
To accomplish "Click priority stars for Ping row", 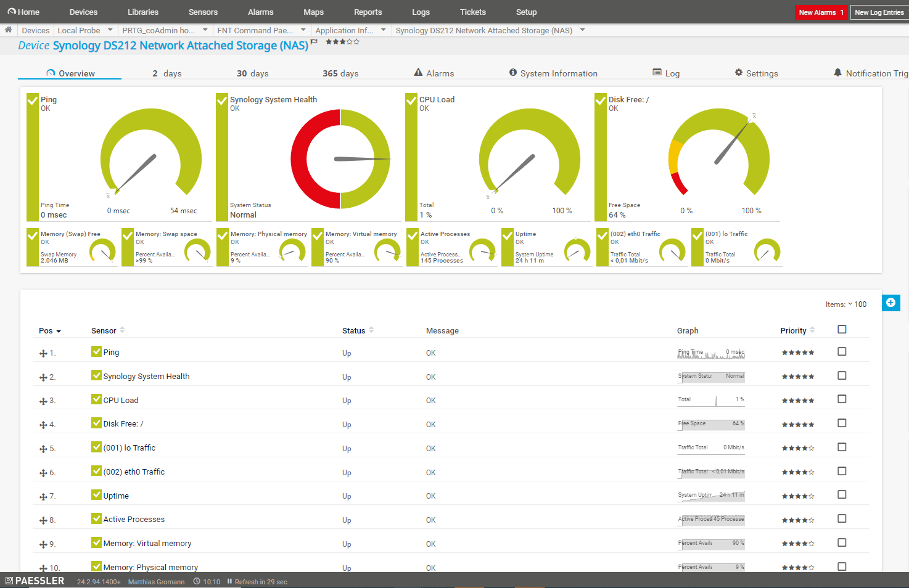I will tap(798, 353).
